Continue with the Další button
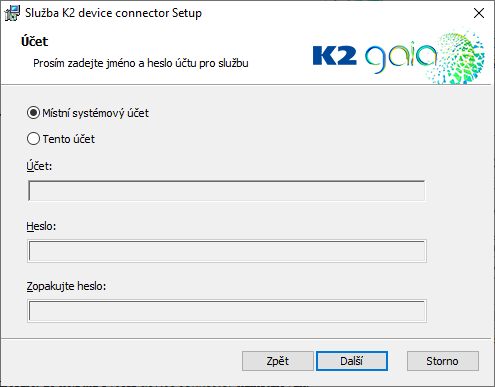Viewport: 495px width, 387px height. click(x=352, y=361)
